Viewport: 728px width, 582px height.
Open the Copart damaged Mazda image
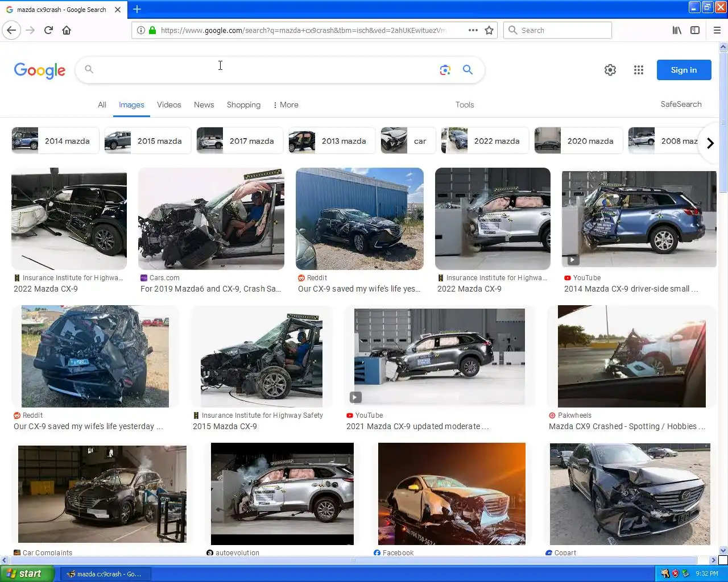coord(630,494)
